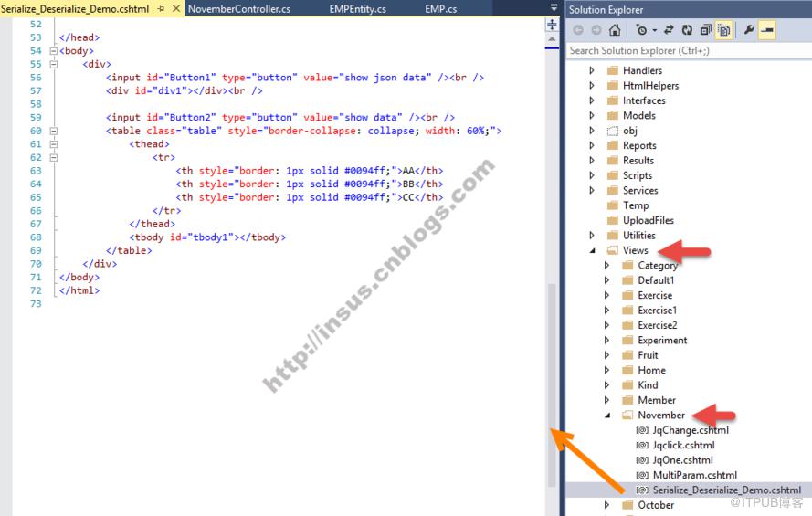Click the JqOne.cshtml file icon
Screen dimensions: 812x516
click(x=642, y=460)
